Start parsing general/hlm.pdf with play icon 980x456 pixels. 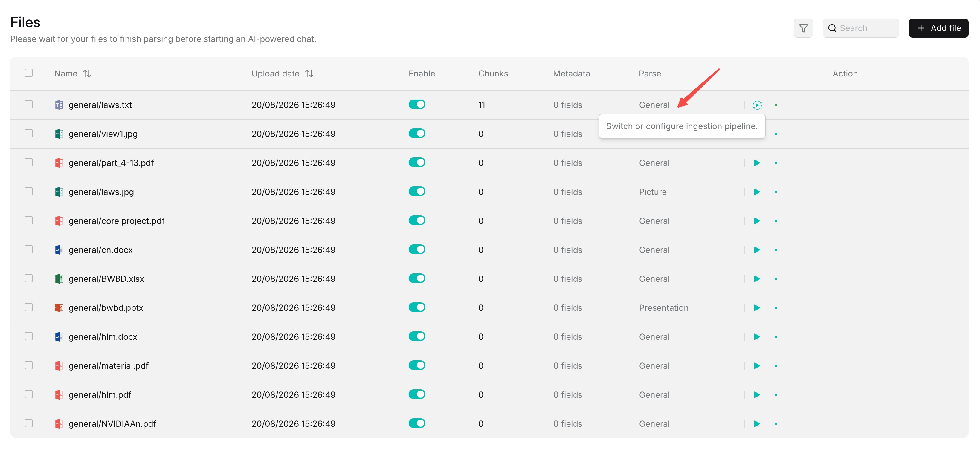757,395
